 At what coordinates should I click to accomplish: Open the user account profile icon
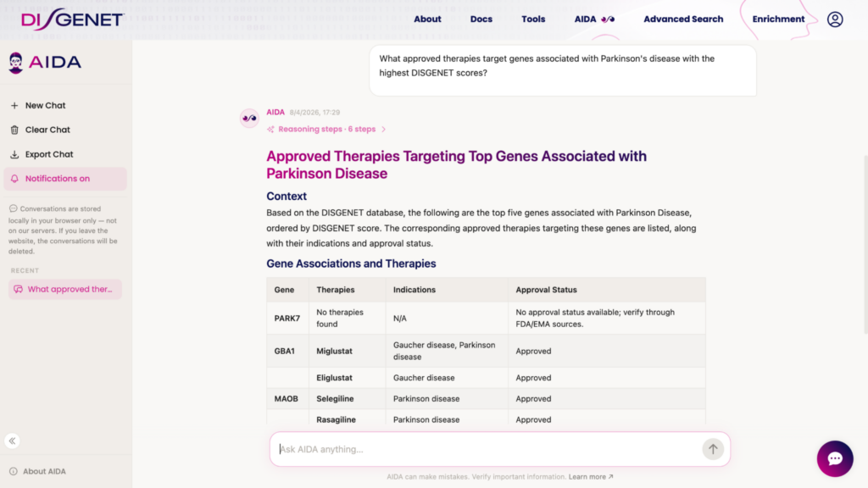tap(835, 19)
